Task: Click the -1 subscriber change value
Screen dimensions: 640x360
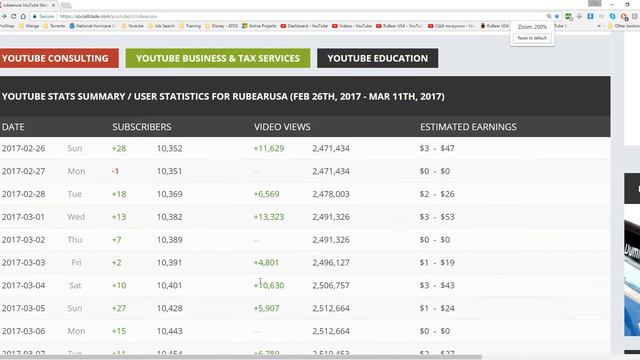Action: pos(115,171)
